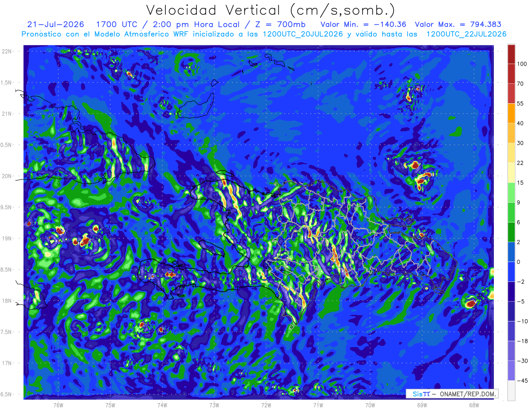Click the swatch between 55 and 70
This screenshot has height=411, width=532.
(x=511, y=93)
